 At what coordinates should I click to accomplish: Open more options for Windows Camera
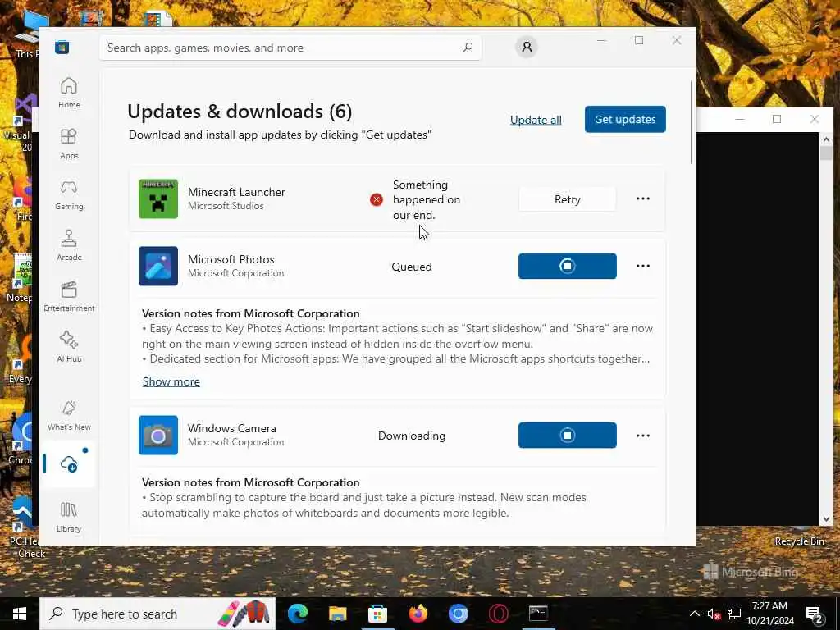click(643, 436)
